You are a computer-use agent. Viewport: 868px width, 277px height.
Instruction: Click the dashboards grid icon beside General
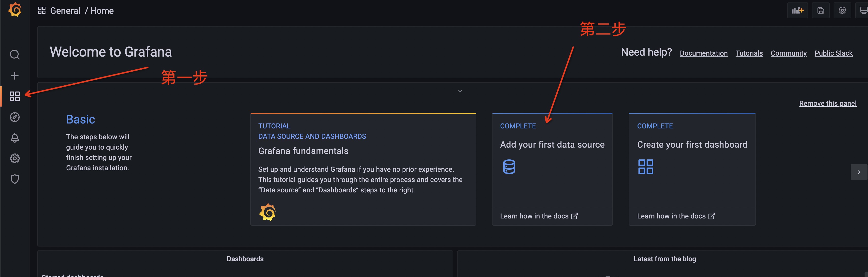tap(42, 11)
